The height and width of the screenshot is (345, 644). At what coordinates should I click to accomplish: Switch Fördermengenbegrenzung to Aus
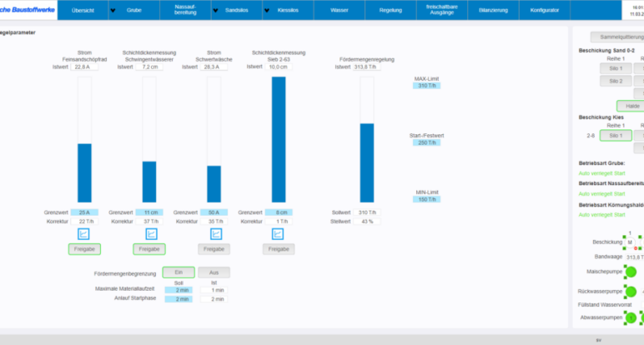(x=214, y=272)
